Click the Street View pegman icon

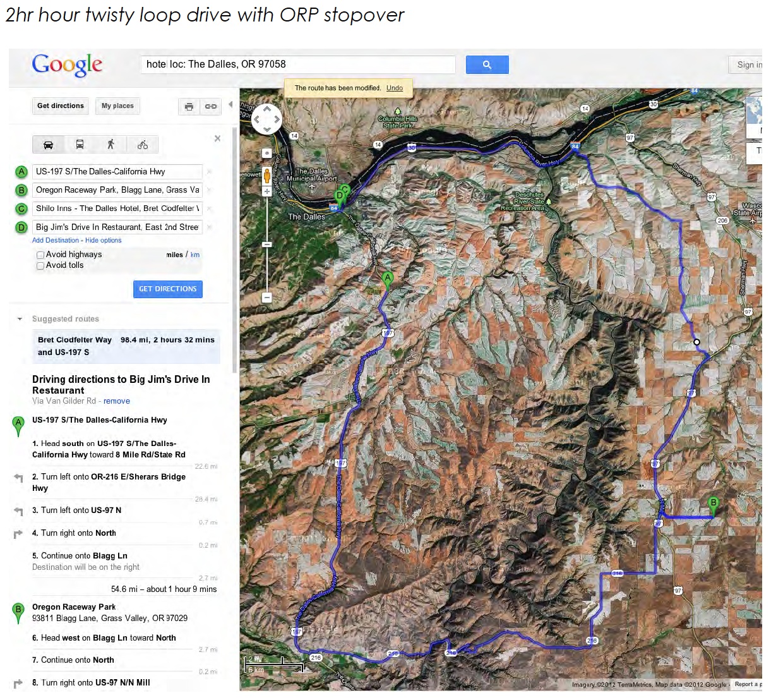[267, 175]
